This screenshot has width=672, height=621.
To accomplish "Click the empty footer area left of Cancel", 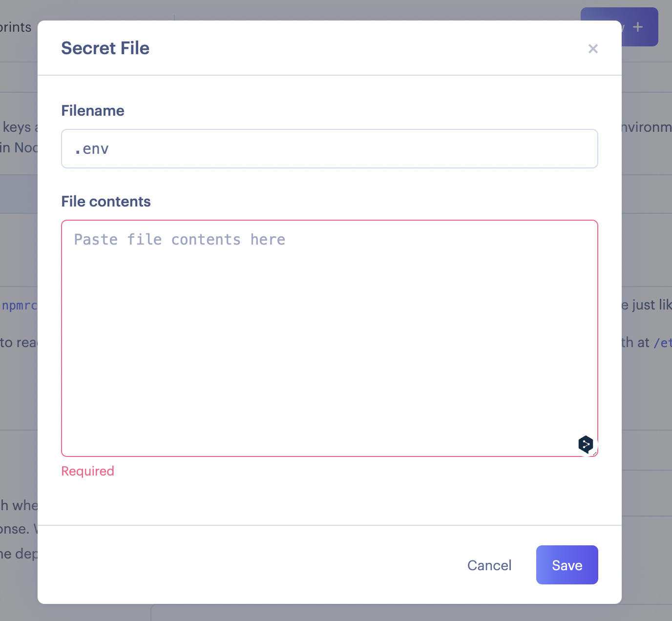I will tap(244, 565).
